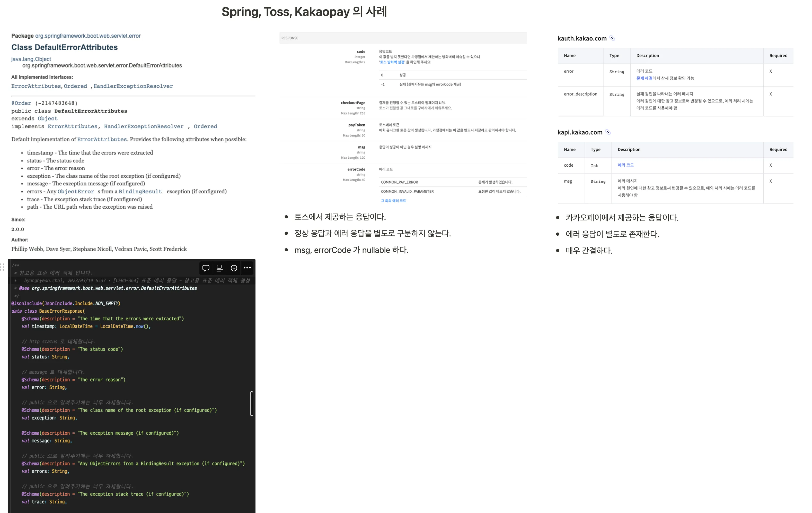
Task: Click the bullet '카카오페이에서 제공하는 응답이다.'
Action: coord(622,218)
